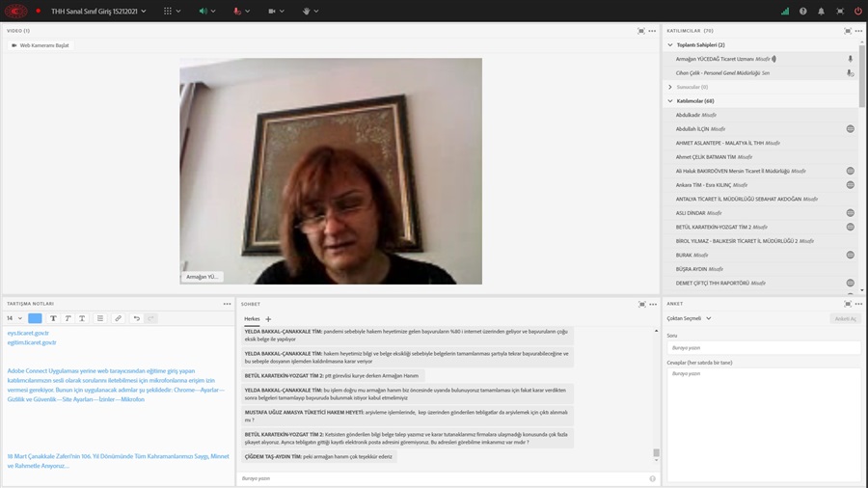
Task: Open the Çoktan Seçmeli poll type dropdown
Action: (x=690, y=318)
